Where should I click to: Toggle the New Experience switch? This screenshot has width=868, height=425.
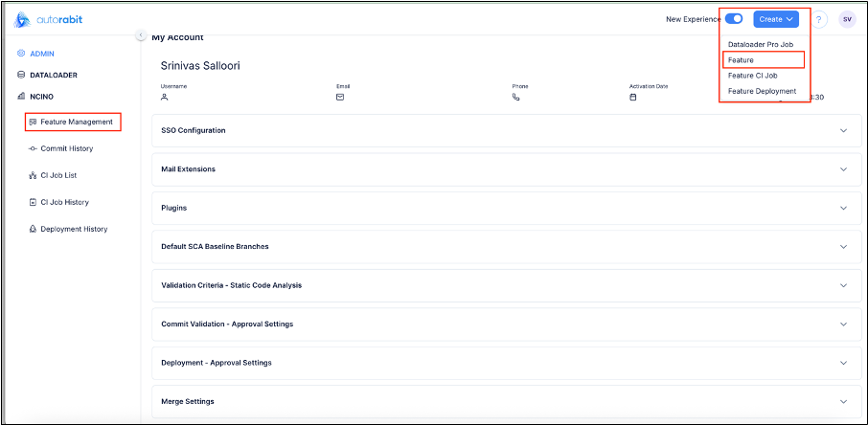tap(734, 19)
